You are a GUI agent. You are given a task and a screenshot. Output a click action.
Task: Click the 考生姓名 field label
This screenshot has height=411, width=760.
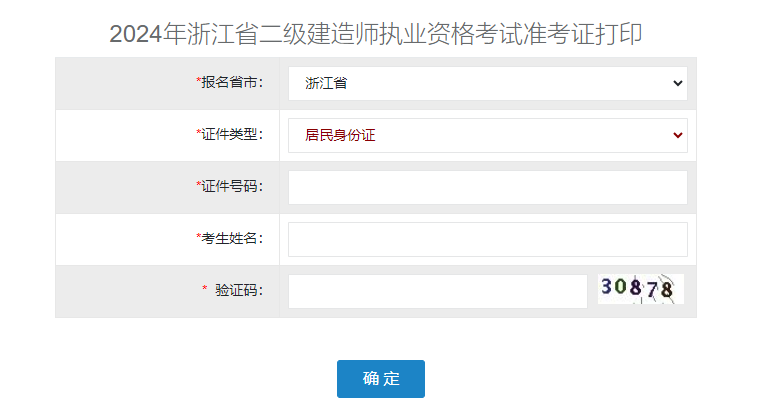pyautogui.click(x=232, y=239)
